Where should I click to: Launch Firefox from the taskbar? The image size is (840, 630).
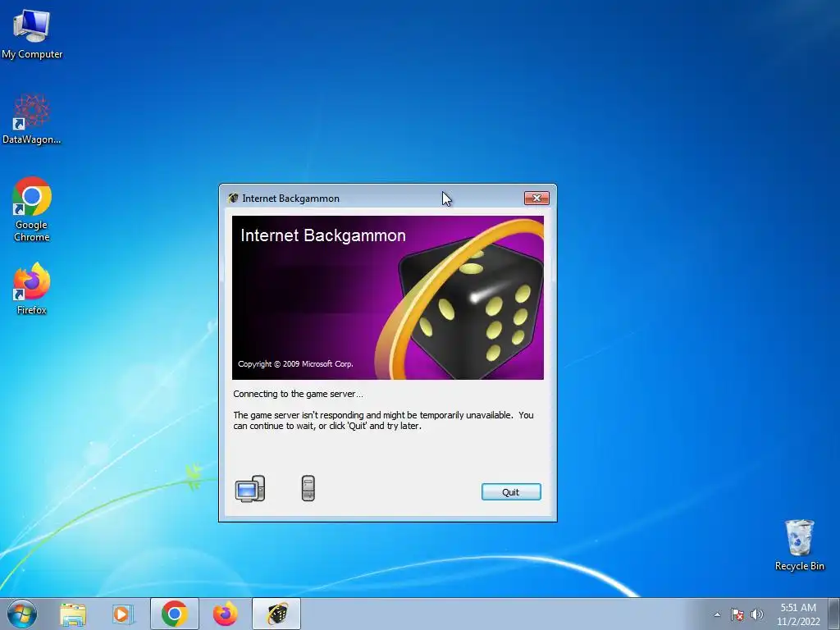pyautogui.click(x=226, y=614)
